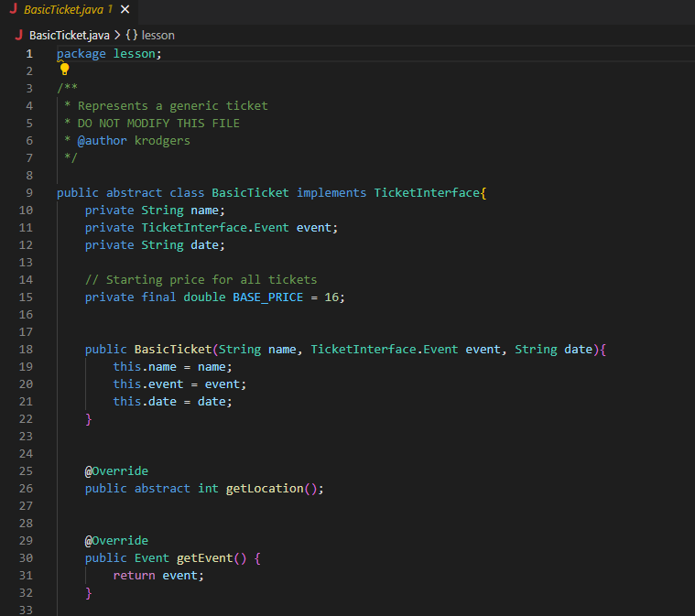Select the BasicTicket.java editor tab
Image resolution: width=695 pixels, height=616 pixels.
[x=70, y=10]
